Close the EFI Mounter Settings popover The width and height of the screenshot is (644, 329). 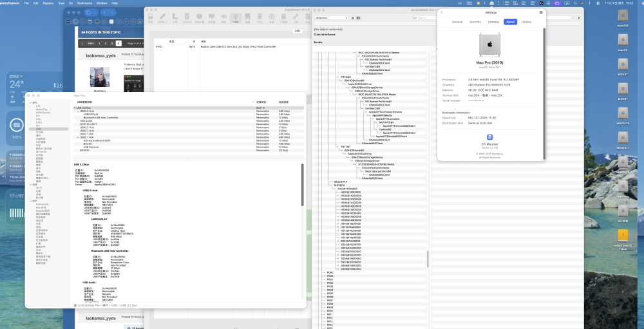tap(541, 12)
